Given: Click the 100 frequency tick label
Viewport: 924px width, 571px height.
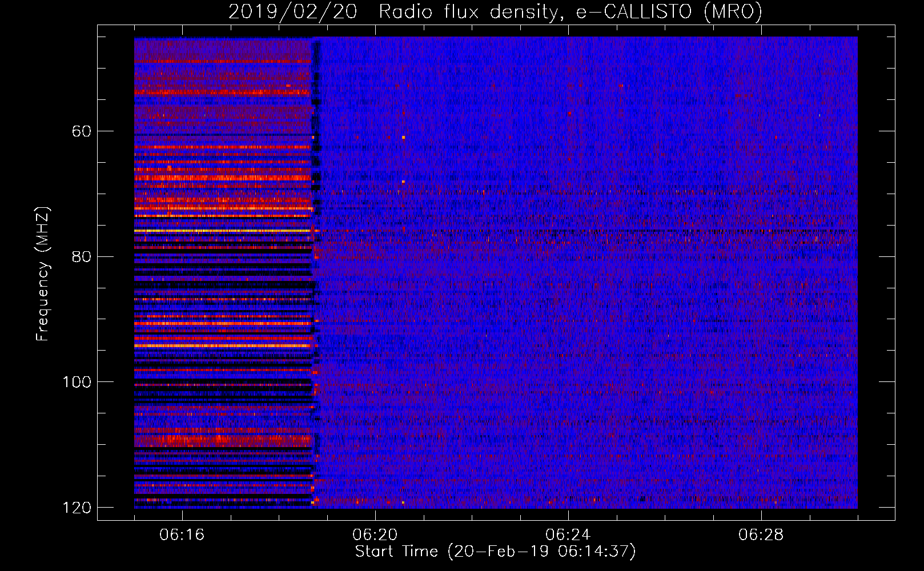Looking at the screenshot, I should point(77,382).
